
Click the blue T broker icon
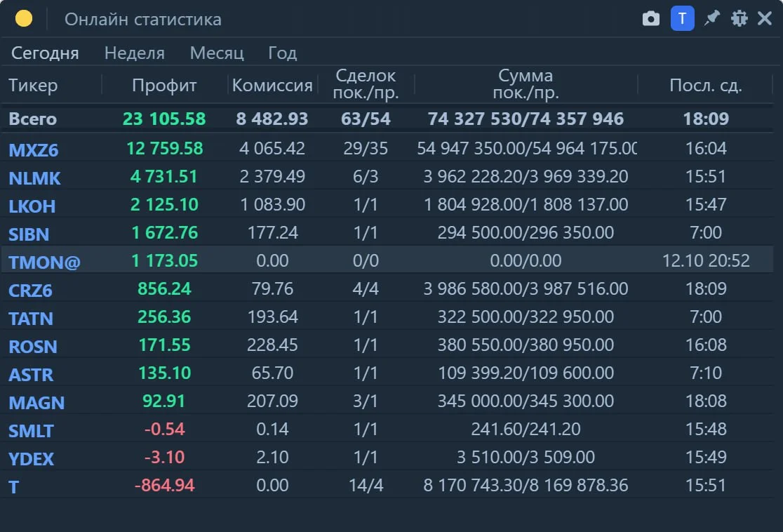point(682,18)
